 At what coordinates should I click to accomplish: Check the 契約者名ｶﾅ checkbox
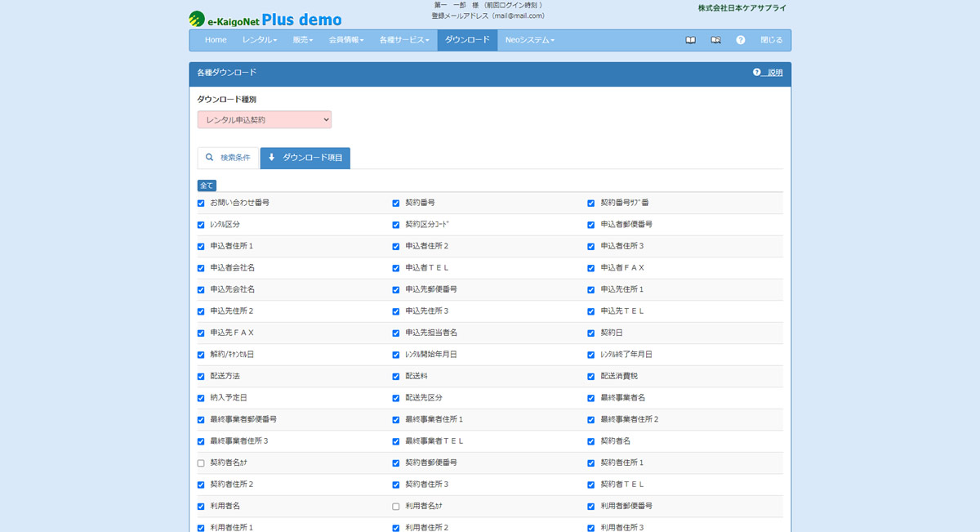(201, 463)
